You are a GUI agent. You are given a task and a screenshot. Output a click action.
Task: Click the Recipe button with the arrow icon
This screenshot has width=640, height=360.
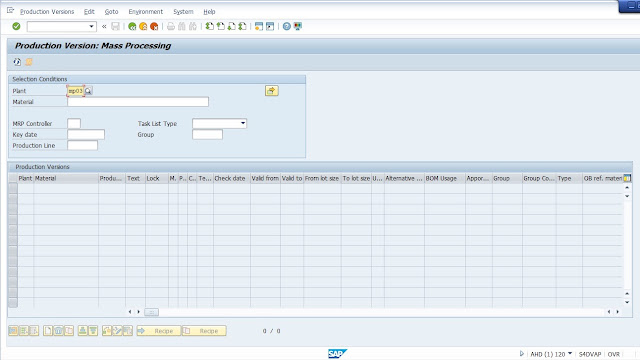click(159, 331)
